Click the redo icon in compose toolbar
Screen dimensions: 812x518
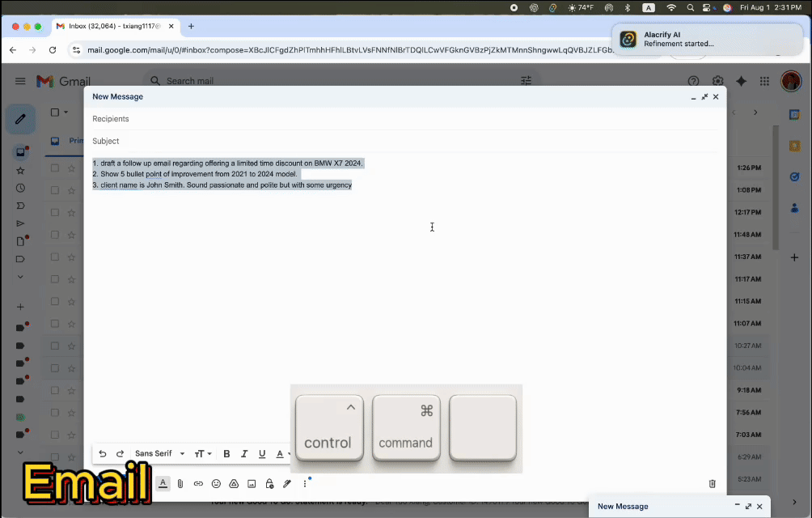121,454
